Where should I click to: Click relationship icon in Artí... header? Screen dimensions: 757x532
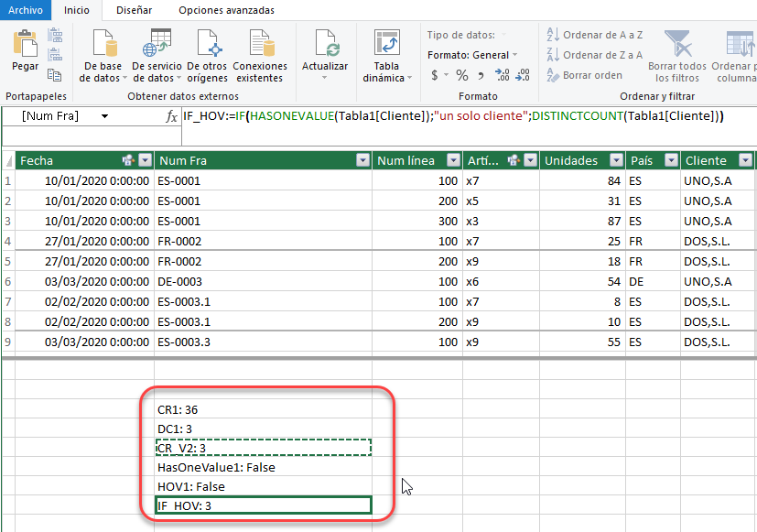coord(514,160)
